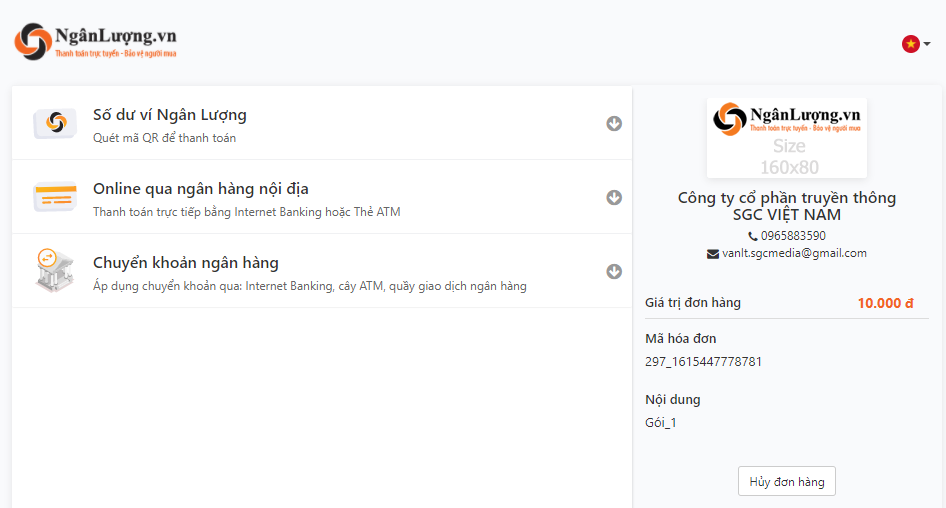This screenshot has height=508, width=946.
Task: Click the phone icon beside the merchant number
Action: point(752,236)
